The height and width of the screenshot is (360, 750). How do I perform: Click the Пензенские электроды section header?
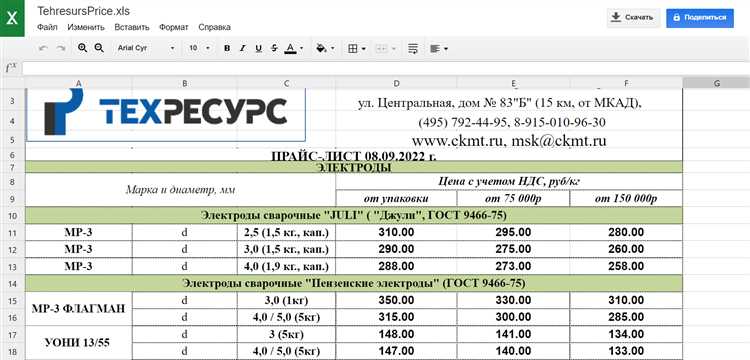coord(353,283)
